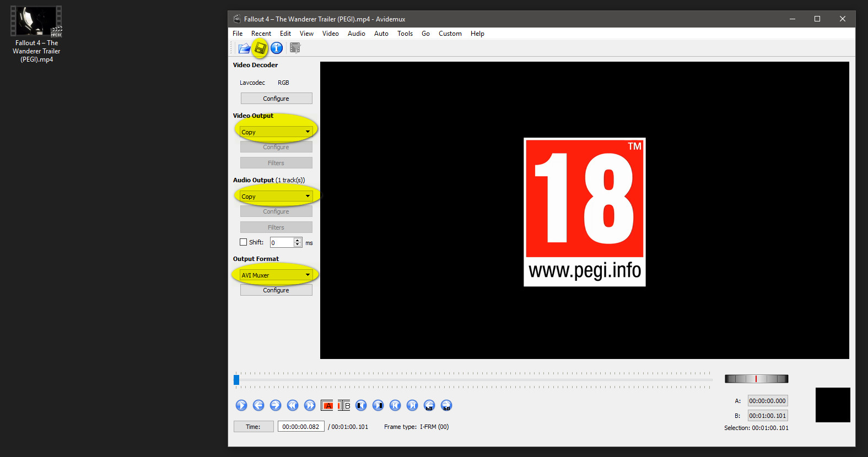Click the marker B timestamp field
The width and height of the screenshot is (868, 457).
click(x=768, y=416)
